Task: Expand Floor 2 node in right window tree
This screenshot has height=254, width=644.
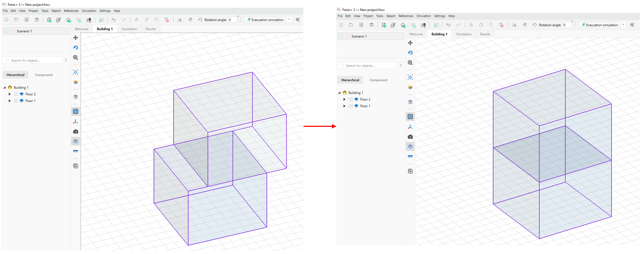Action: (x=344, y=99)
